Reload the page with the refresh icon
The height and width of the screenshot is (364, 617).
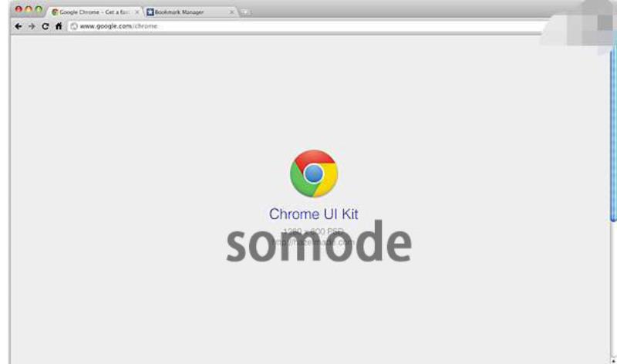[46, 26]
